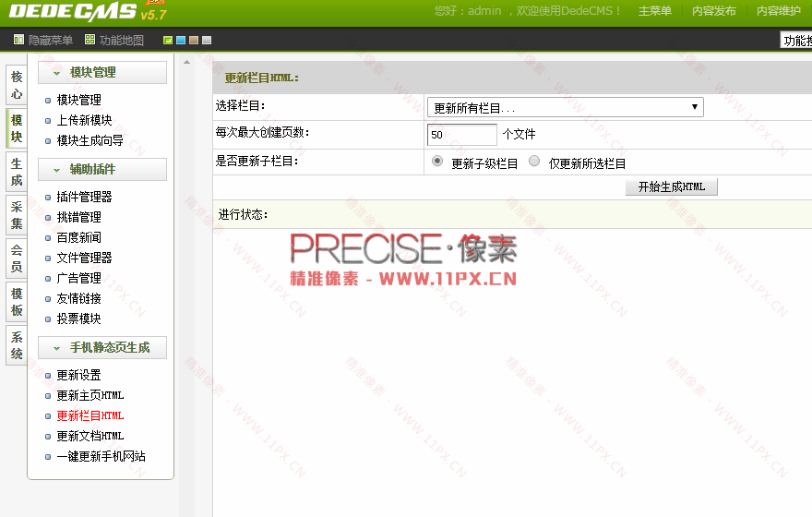This screenshot has height=517, width=812.
Task: Open 更新主页HTML in the sidebar
Action: (x=90, y=395)
